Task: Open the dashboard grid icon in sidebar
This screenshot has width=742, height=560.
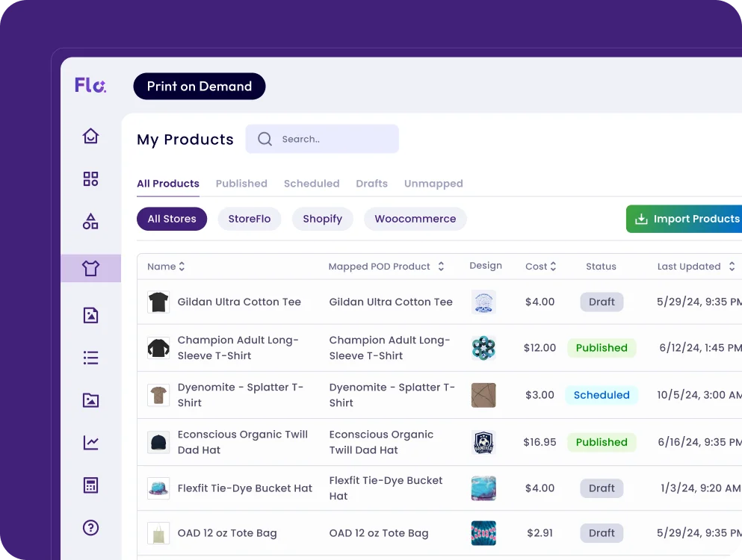Action: [90, 178]
